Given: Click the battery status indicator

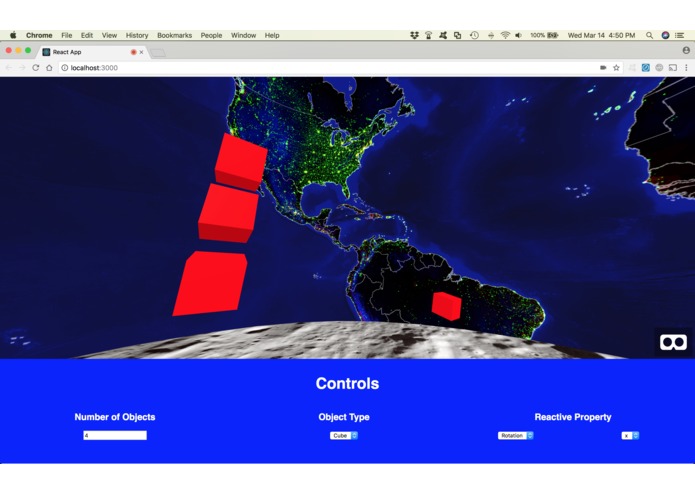Looking at the screenshot, I should click(544, 35).
